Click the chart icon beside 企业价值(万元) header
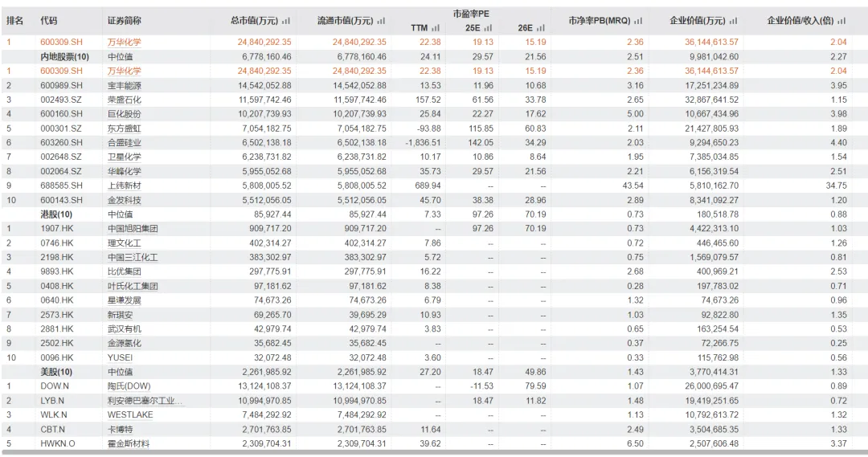Image resolution: width=868 pixels, height=457 pixels. pos(734,21)
